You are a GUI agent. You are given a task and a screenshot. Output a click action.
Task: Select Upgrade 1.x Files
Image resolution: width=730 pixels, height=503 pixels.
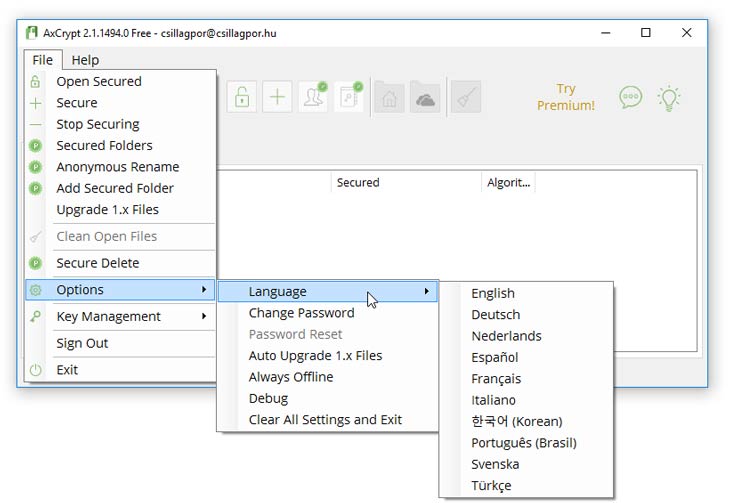(x=120, y=210)
